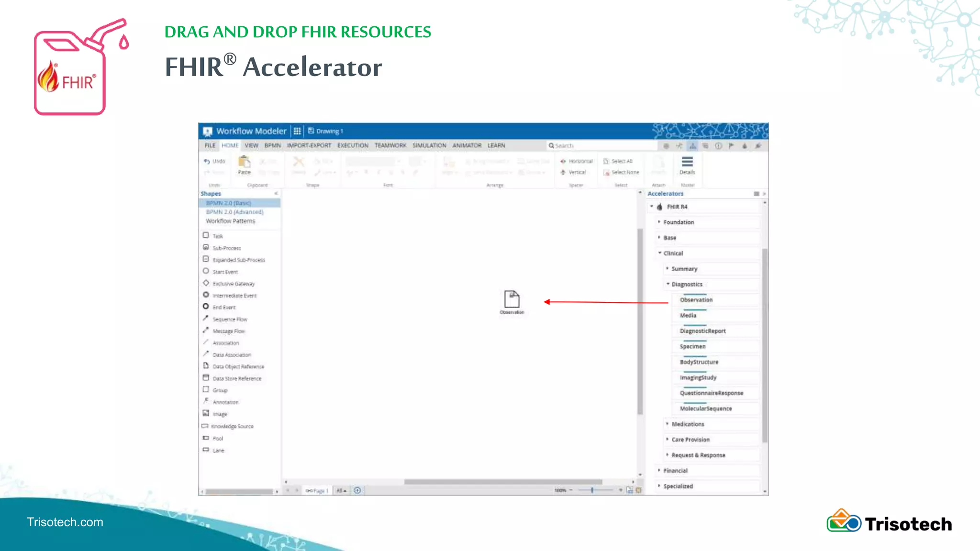Select the Data Object Reference icon

tap(206, 366)
